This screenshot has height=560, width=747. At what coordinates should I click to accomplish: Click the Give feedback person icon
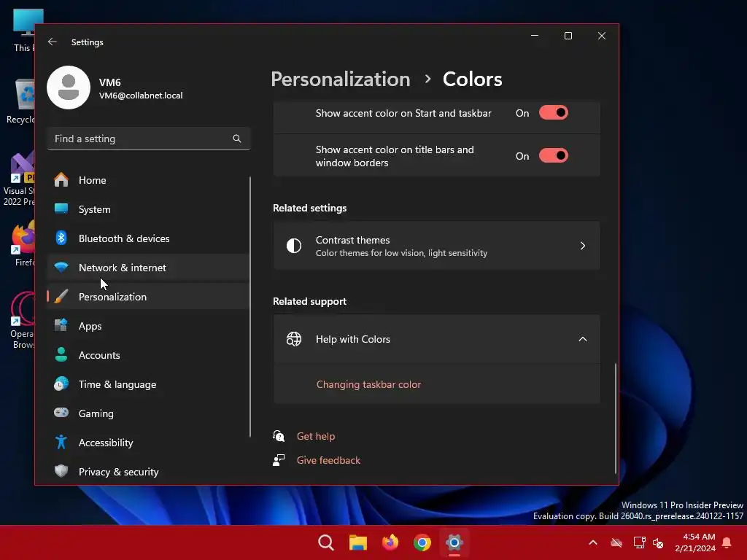(x=279, y=460)
